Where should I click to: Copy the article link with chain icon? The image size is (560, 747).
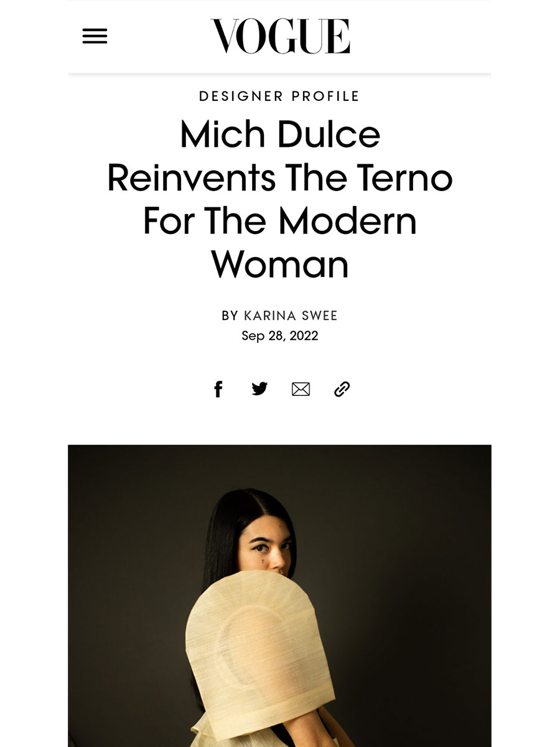coord(342,390)
